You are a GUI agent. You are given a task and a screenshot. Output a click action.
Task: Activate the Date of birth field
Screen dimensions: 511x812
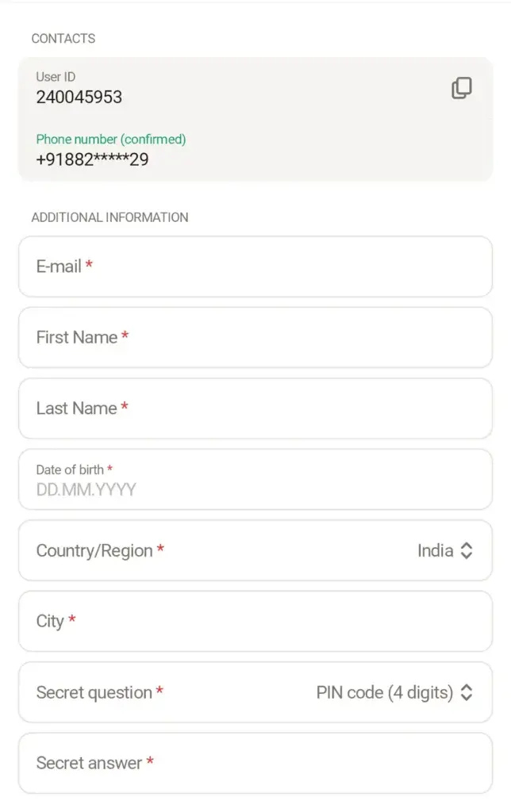coord(255,480)
